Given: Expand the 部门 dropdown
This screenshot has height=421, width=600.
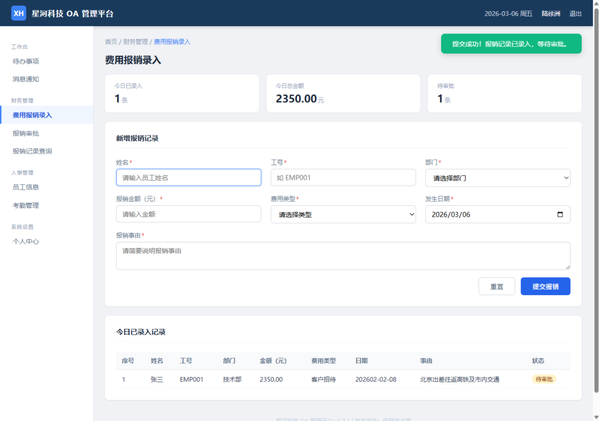Looking at the screenshot, I should pos(497,178).
